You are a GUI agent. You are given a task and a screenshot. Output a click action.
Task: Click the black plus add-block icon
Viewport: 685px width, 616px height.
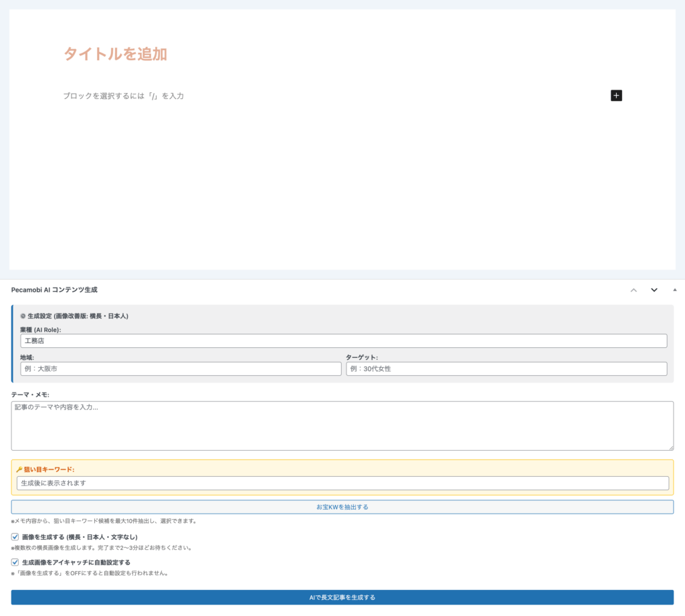pos(616,96)
